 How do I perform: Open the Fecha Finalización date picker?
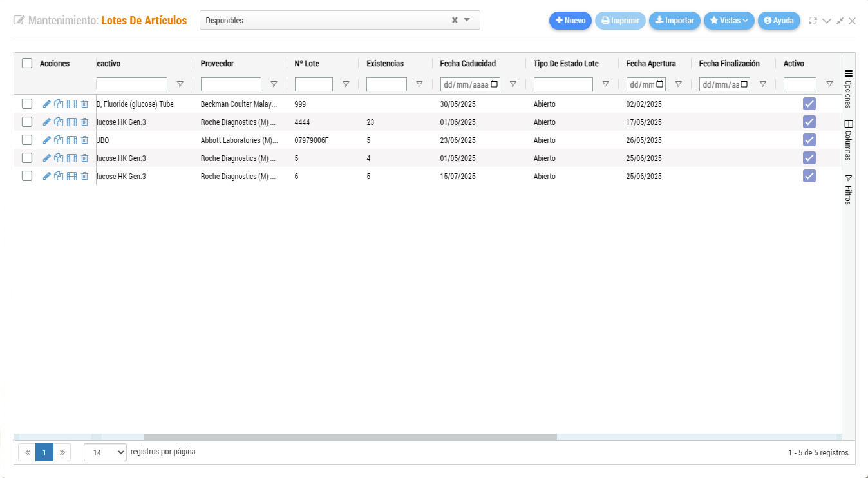pos(744,84)
